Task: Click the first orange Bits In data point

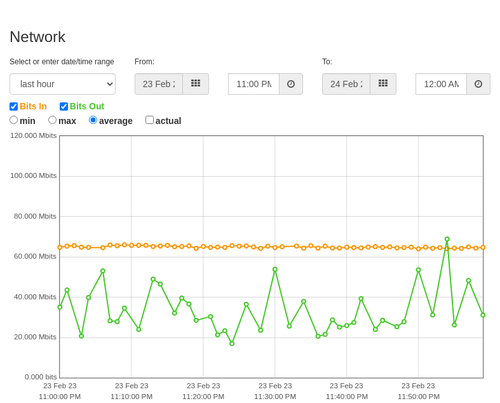Action: pos(60,248)
